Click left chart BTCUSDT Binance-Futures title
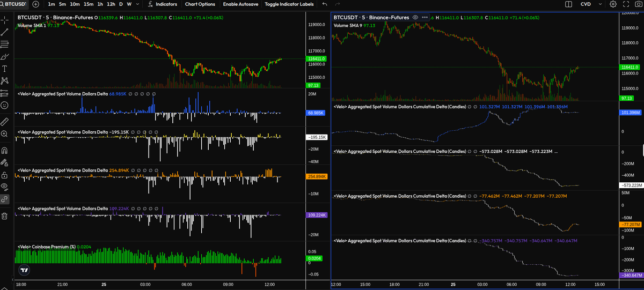Screen dimensions: 644x290 [x=55, y=18]
